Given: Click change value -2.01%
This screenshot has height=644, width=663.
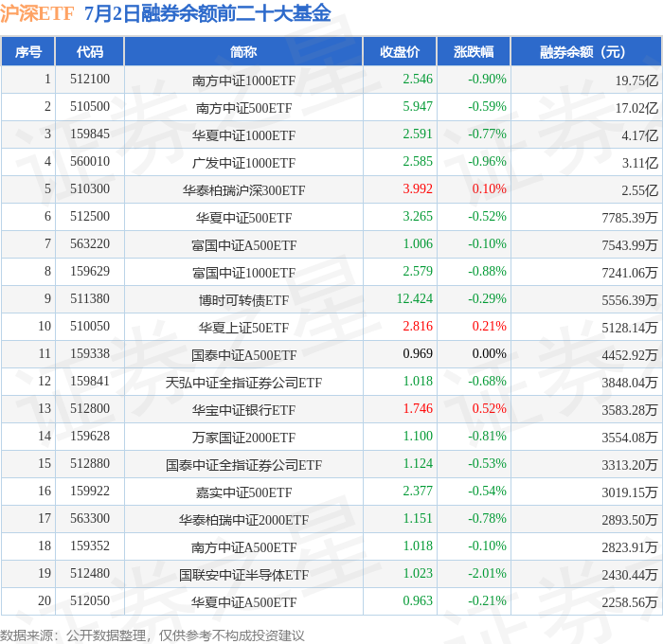Looking at the screenshot, I should tap(487, 574).
